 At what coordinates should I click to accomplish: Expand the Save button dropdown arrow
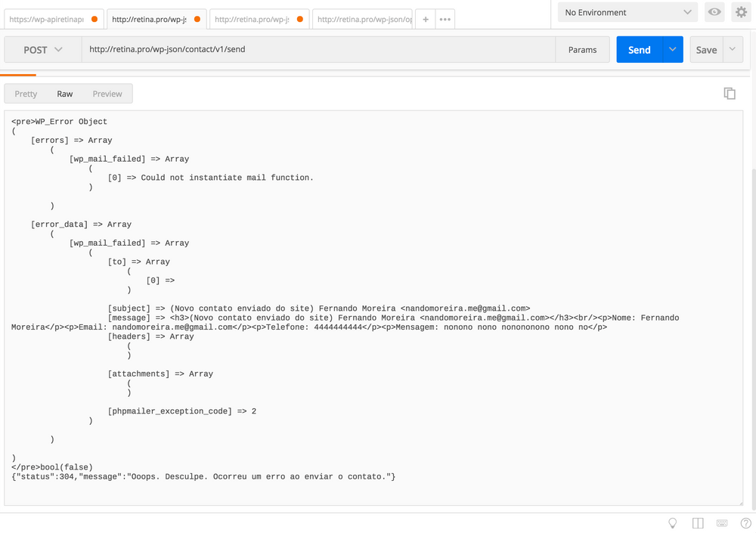pyautogui.click(x=733, y=49)
